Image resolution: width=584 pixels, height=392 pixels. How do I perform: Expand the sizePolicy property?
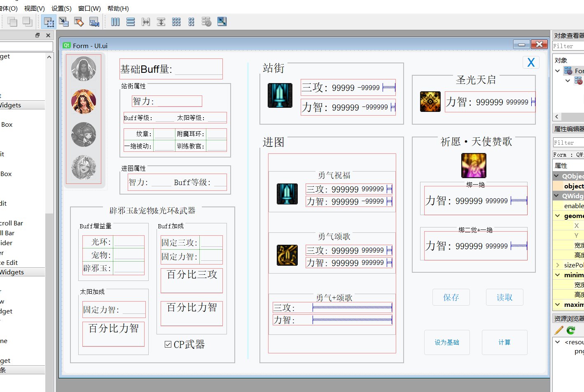pyautogui.click(x=558, y=265)
